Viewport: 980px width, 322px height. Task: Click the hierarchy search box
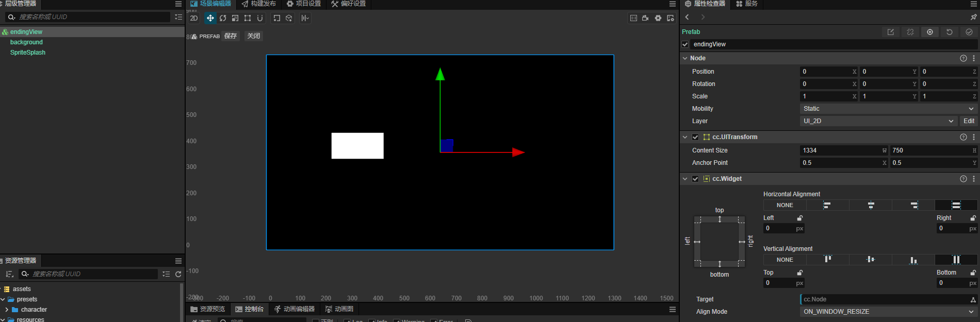coord(88,17)
